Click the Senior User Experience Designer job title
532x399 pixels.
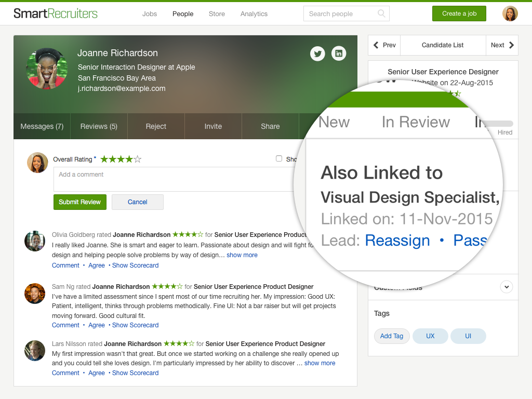(x=443, y=72)
